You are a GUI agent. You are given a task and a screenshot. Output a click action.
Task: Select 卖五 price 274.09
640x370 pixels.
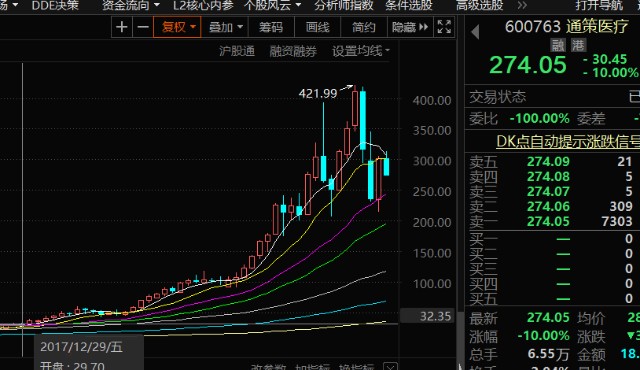548,162
